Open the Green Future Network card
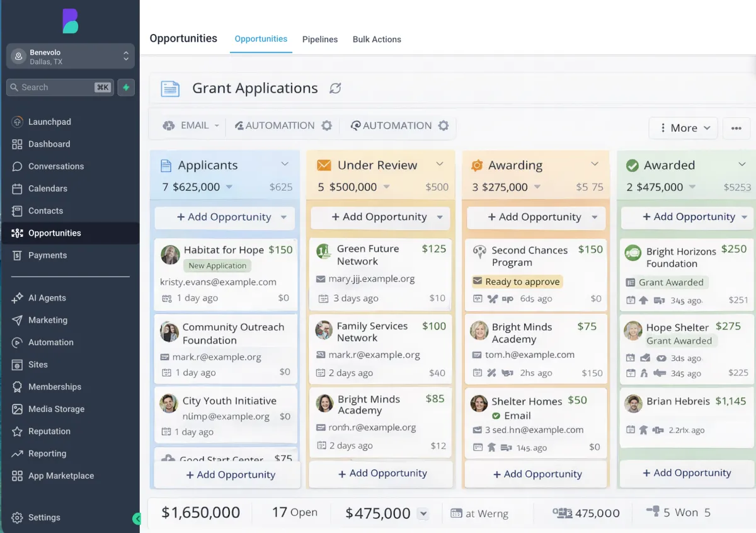Screen dimensions: 756x533 pyautogui.click(x=381, y=274)
